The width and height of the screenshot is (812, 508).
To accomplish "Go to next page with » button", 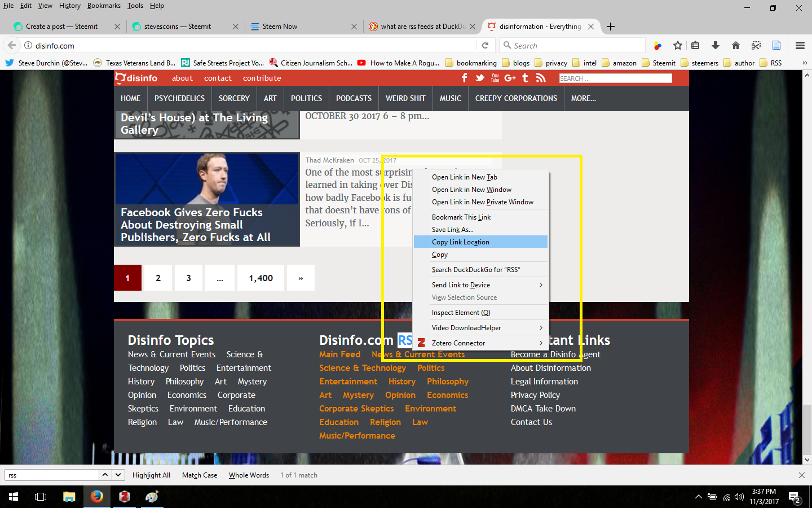I will pos(301,278).
